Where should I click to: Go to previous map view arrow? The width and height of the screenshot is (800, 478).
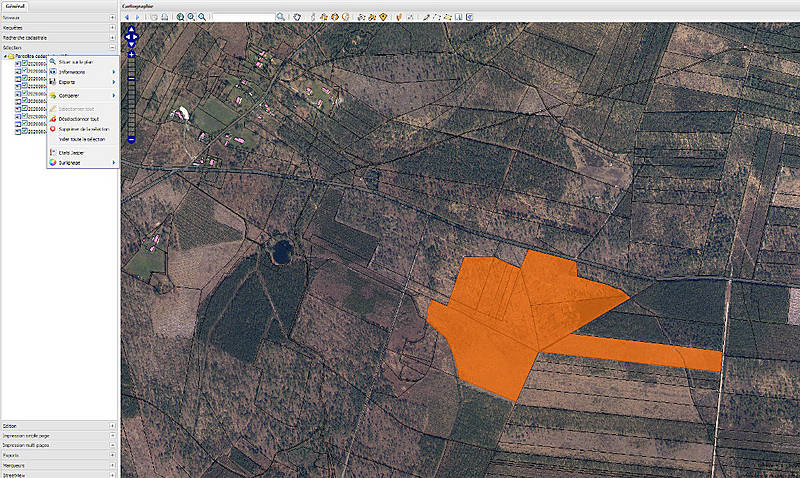(x=127, y=17)
